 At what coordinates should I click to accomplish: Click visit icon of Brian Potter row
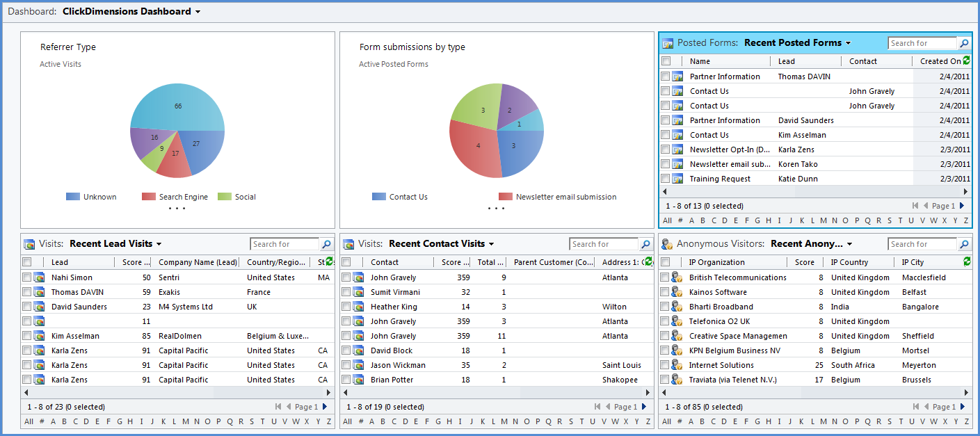(358, 380)
